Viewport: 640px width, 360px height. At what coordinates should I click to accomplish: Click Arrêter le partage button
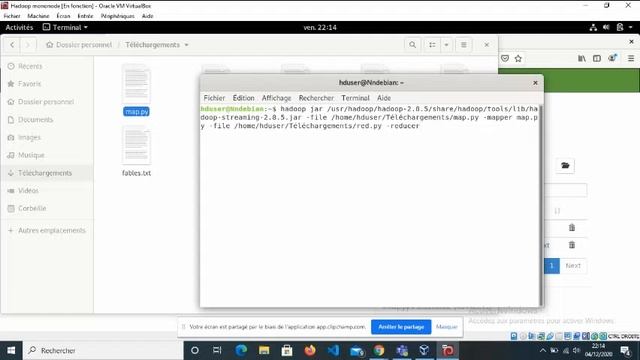click(x=401, y=327)
